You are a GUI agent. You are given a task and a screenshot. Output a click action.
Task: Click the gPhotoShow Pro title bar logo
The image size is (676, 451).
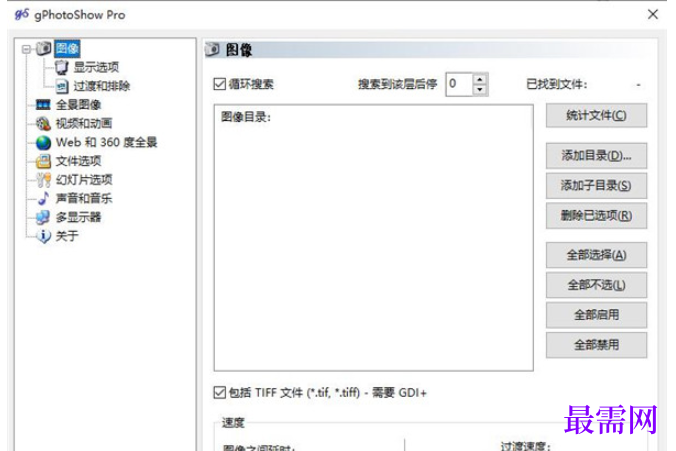click(x=22, y=14)
